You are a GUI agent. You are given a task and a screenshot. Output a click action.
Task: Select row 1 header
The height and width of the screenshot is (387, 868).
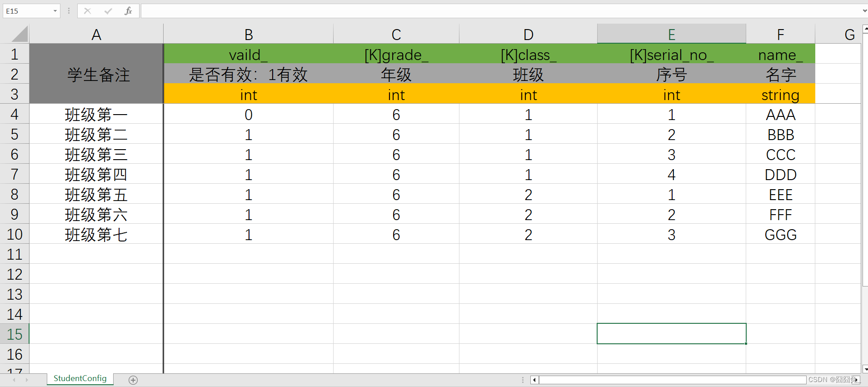point(15,54)
